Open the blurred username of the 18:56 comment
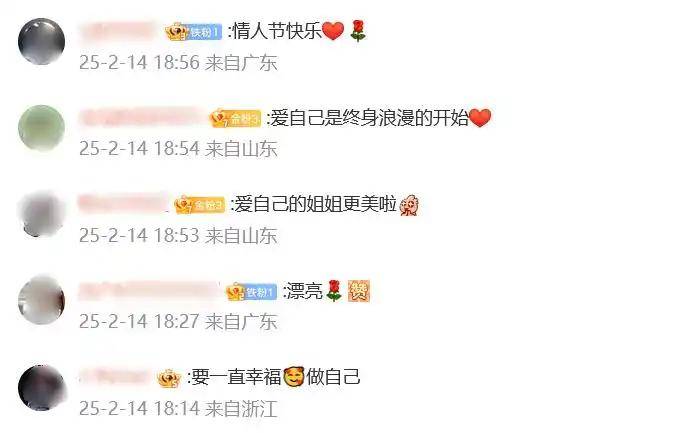 [x=118, y=31]
